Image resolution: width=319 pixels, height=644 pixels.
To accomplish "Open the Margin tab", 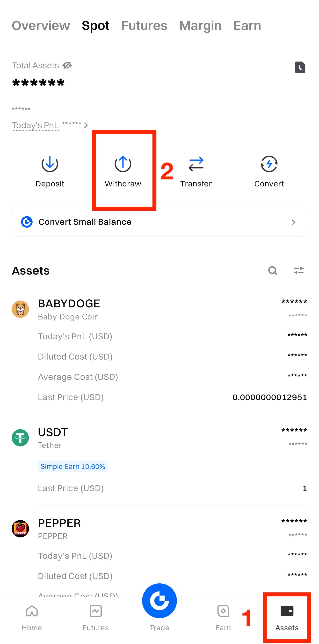I will click(200, 26).
